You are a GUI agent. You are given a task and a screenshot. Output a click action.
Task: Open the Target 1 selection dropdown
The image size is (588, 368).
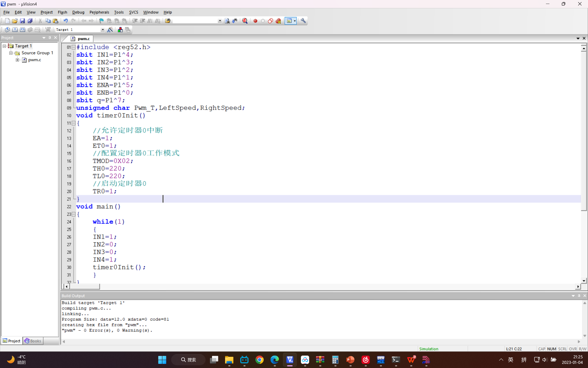(103, 30)
